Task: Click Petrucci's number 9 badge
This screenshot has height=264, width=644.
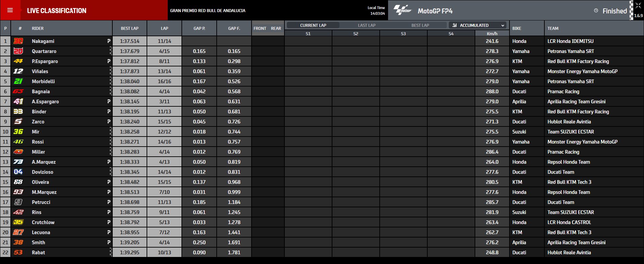Action: click(x=18, y=202)
